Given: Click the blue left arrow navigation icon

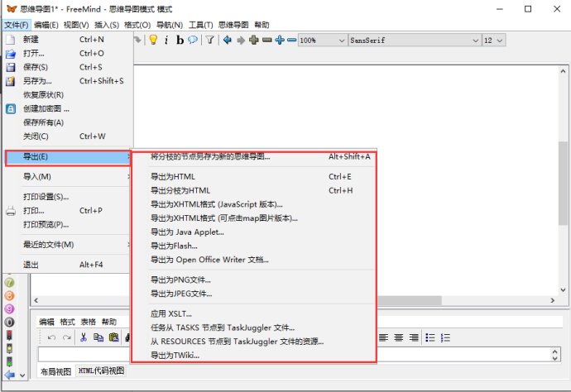Looking at the screenshot, I should tap(228, 40).
